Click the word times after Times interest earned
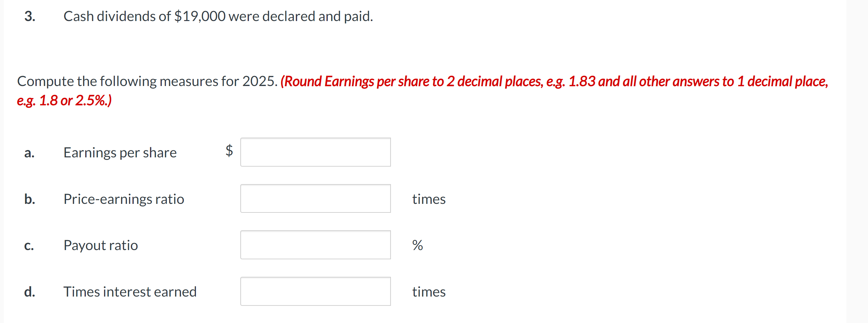This screenshot has height=323, width=868. coord(429,292)
